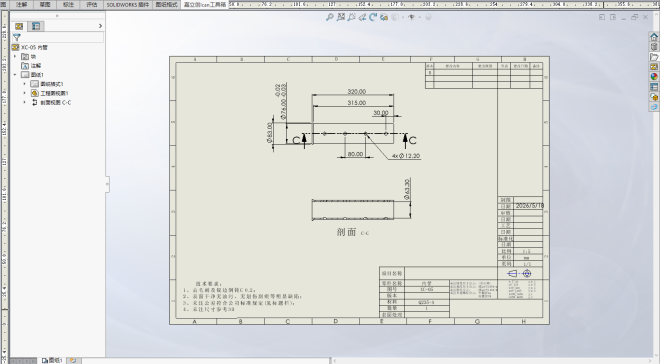Image resolution: width=660 pixels, height=364 pixels.
Task: Select the ⌀83.00 dimension
Action: pyautogui.click(x=269, y=133)
